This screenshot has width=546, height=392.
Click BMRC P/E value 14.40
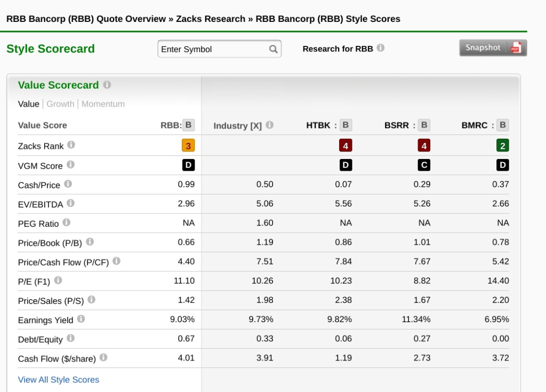(499, 281)
